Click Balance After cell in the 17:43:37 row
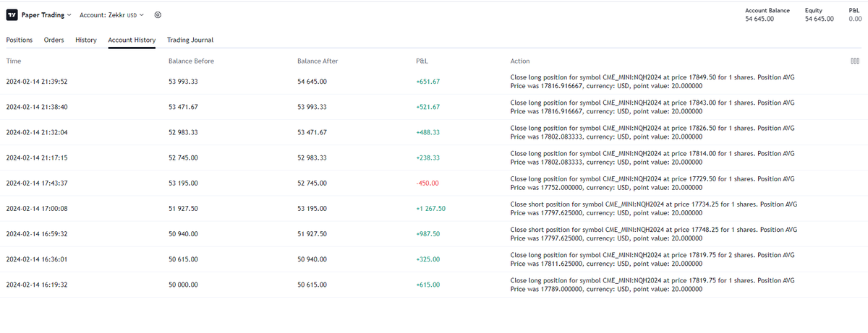 pyautogui.click(x=312, y=183)
